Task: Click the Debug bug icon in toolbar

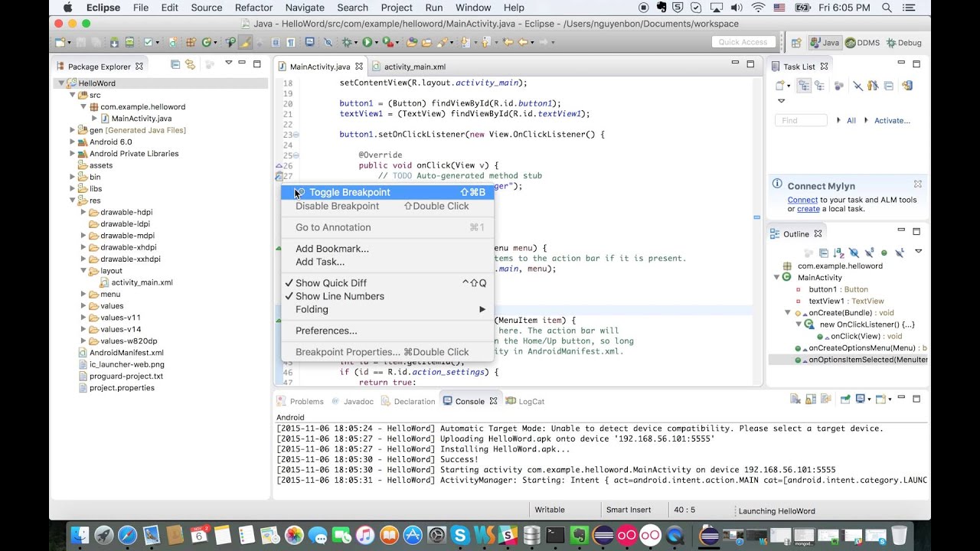Action: coord(347,43)
